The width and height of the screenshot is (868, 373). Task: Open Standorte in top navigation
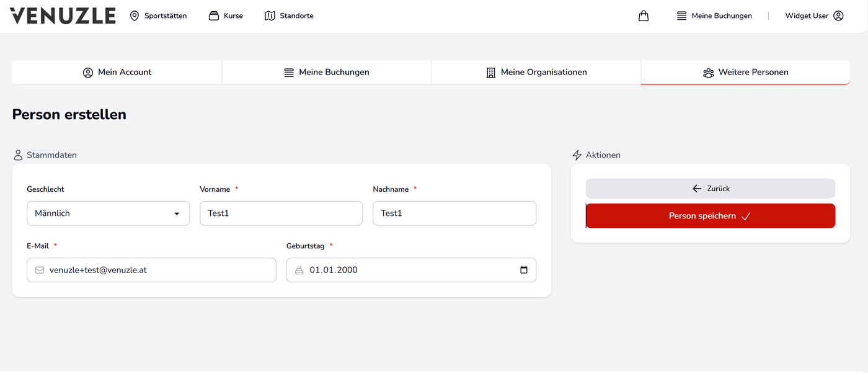[x=289, y=16]
